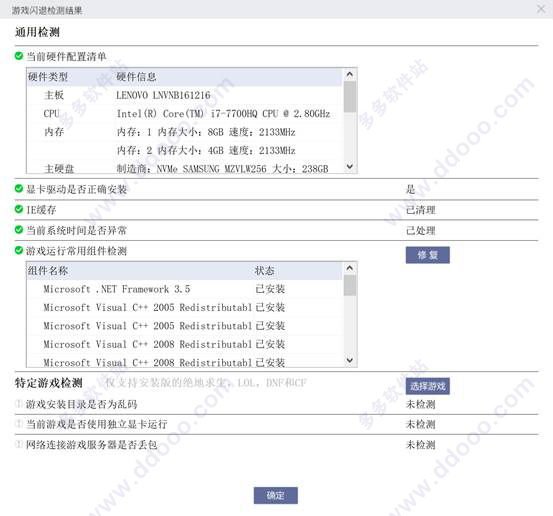This screenshot has width=553, height=516.
Task: Select the 内存 2 4GB 2133MHz row
Action: pyautogui.click(x=185, y=151)
